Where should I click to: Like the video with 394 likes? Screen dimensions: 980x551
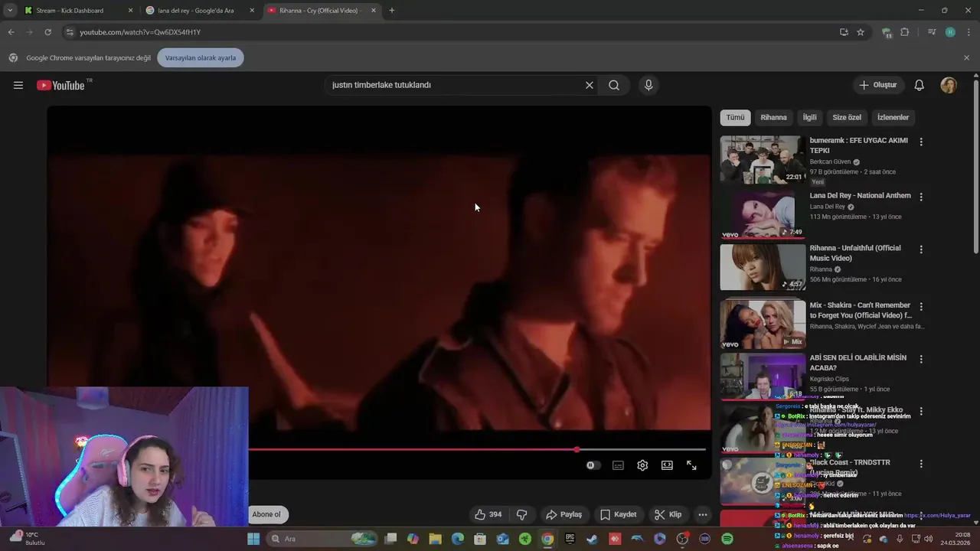coord(488,514)
